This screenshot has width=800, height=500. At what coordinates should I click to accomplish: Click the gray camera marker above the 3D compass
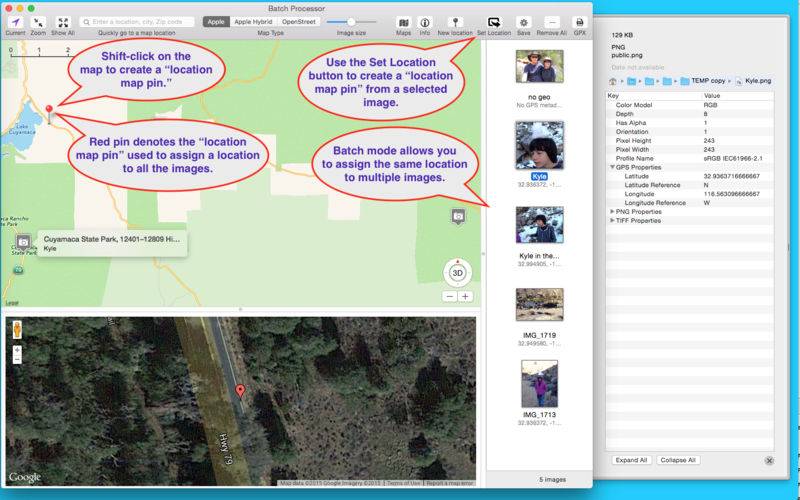[x=458, y=216]
